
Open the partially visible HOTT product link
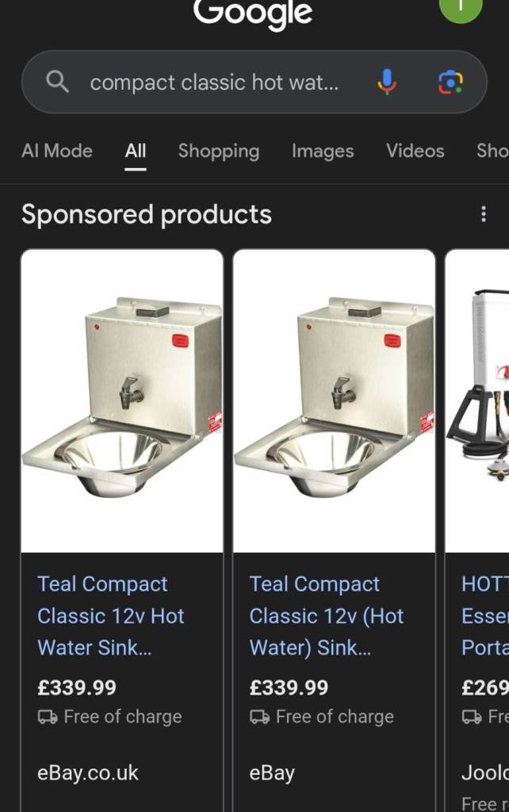pyautogui.click(x=484, y=615)
